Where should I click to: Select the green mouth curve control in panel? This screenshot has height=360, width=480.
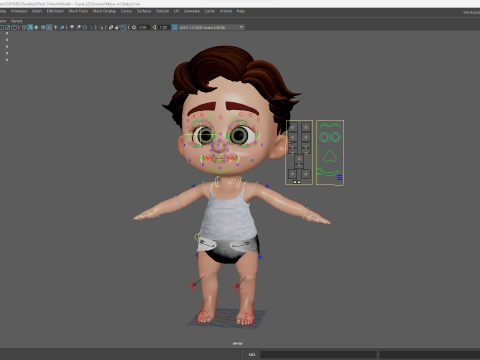pos(328,172)
